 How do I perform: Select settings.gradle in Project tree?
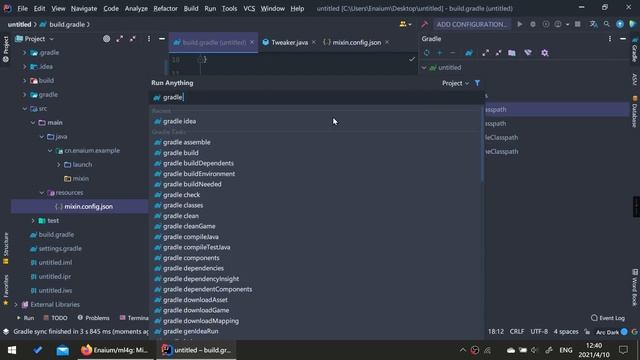tap(60, 249)
